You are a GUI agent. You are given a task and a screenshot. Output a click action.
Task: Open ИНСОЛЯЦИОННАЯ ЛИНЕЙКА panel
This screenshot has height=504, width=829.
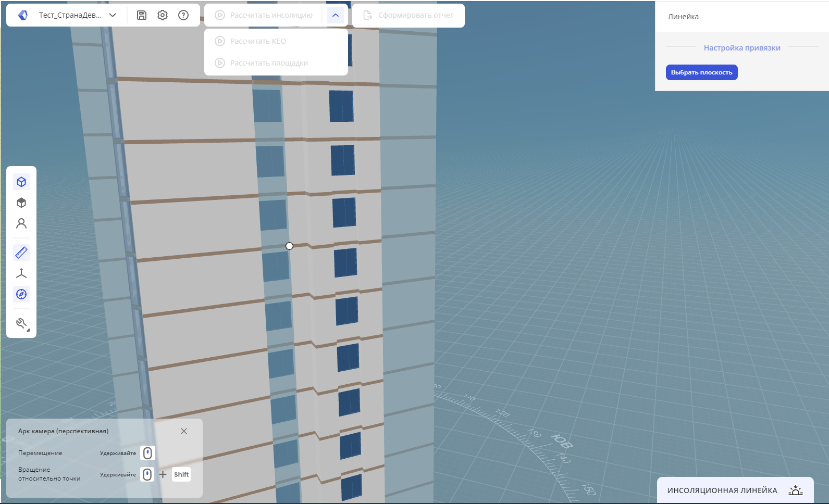735,490
